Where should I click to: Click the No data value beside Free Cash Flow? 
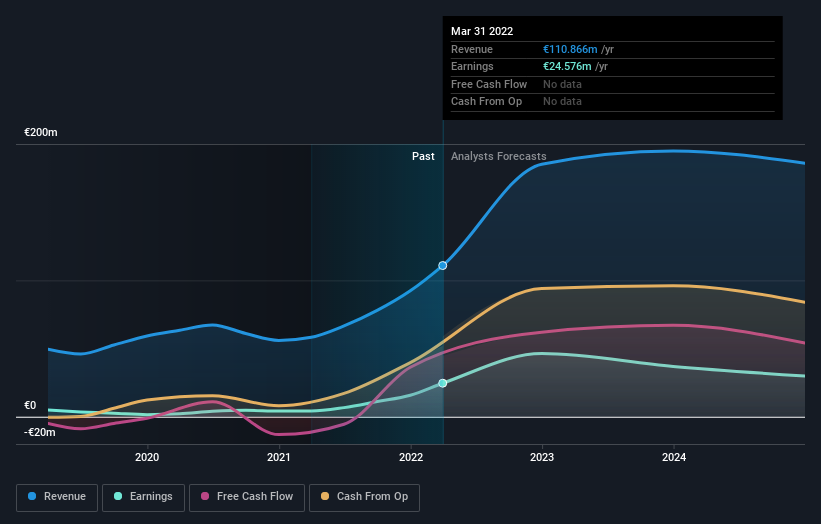pos(562,84)
